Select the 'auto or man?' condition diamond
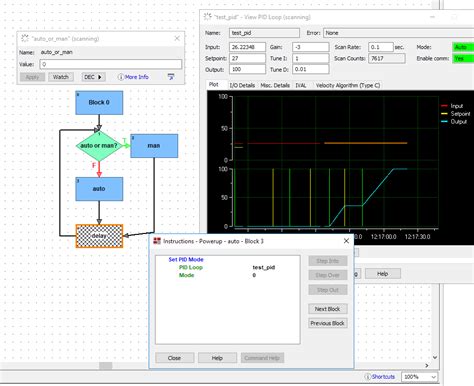The height and width of the screenshot is (386, 474). tap(99, 146)
